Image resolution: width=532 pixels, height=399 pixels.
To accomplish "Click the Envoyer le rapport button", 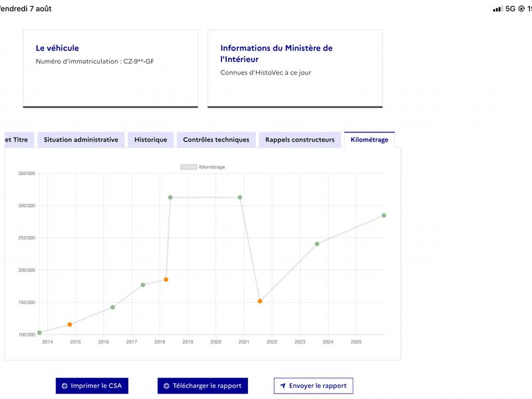I will point(313,386).
